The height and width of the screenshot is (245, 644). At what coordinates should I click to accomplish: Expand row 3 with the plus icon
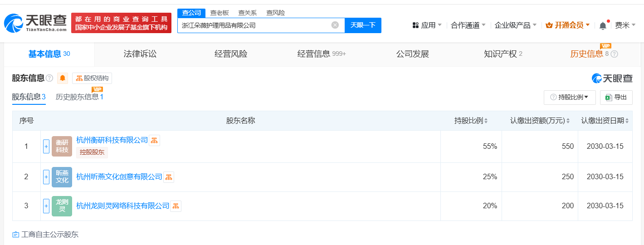coord(46,206)
